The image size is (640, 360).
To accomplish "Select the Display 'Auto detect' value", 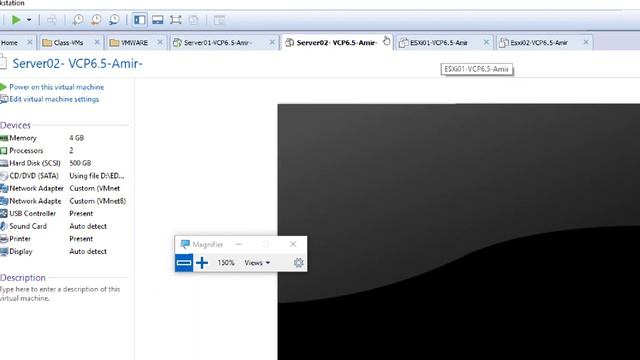I will (x=88, y=251).
